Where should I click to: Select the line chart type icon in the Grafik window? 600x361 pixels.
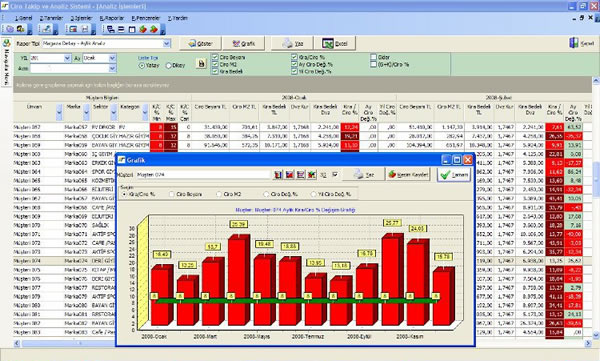point(300,175)
